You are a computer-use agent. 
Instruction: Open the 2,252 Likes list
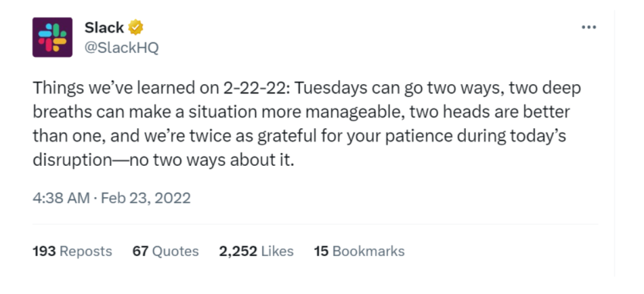click(256, 251)
